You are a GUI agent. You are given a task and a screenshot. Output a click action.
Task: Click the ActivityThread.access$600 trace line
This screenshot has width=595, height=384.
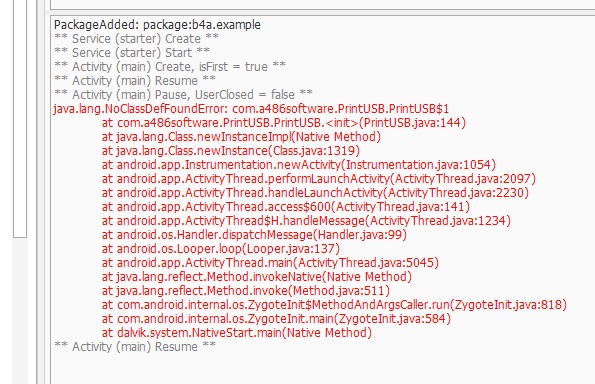pos(285,207)
